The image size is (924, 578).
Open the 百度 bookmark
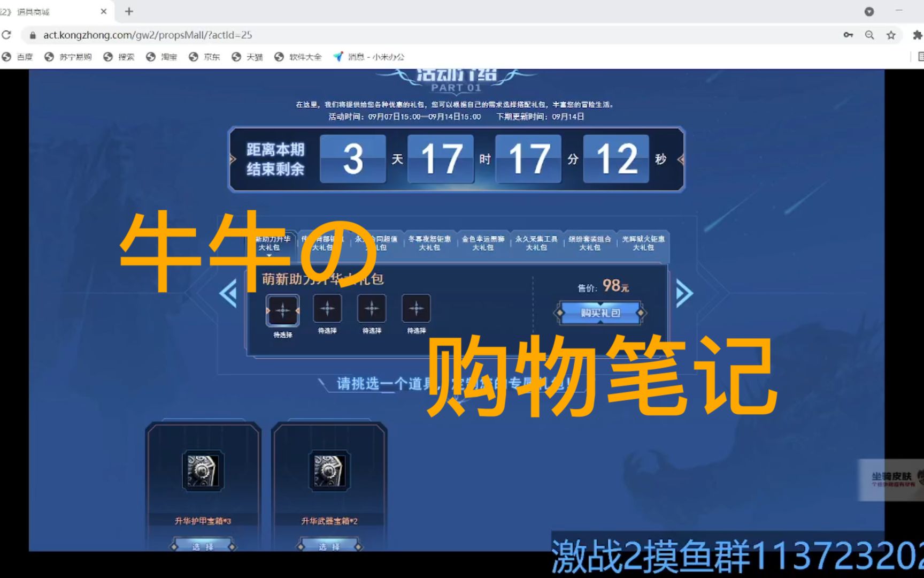click(18, 57)
